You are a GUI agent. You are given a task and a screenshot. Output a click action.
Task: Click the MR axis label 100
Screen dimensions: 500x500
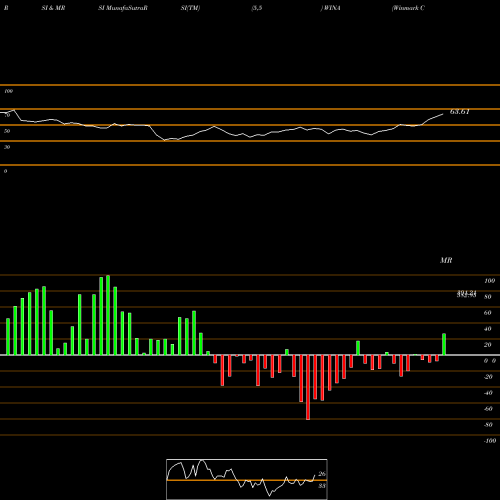(490, 281)
